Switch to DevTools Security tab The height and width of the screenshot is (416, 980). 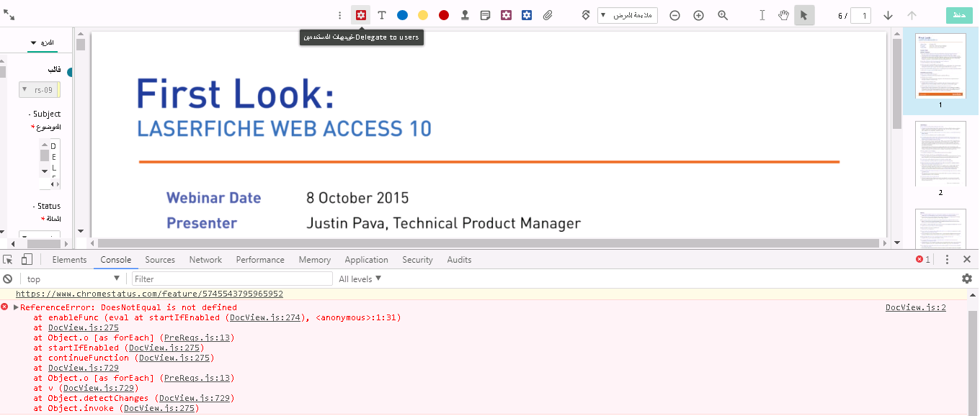tap(417, 260)
